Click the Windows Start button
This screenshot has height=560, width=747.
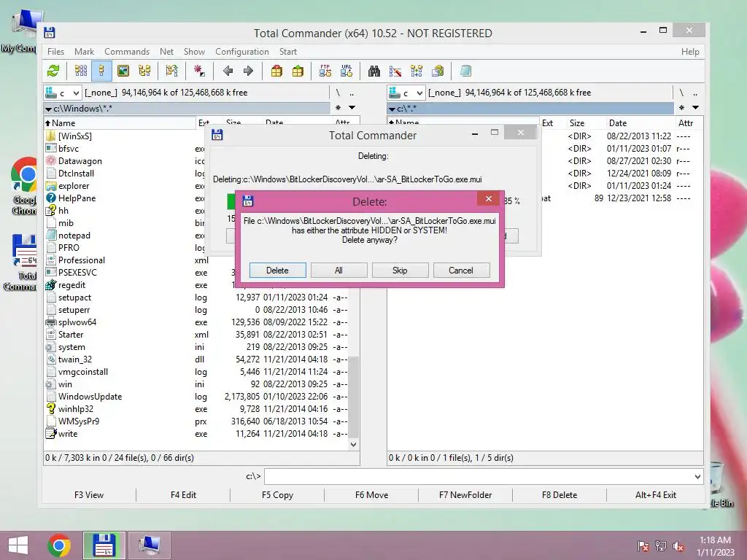pyautogui.click(x=18, y=545)
